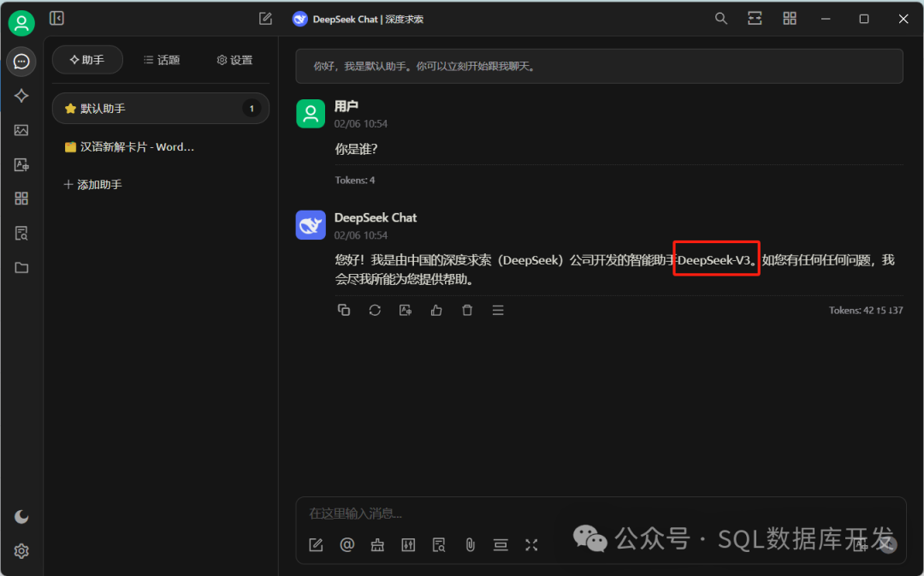Viewport: 924px width, 576px height.
Task: Click the four-square grid icon in title bar
Action: 790,18
